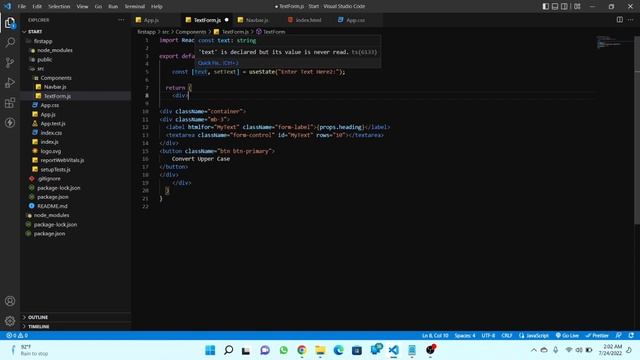Open the Extensions view
This screenshot has height=360, width=640.
tap(10, 102)
